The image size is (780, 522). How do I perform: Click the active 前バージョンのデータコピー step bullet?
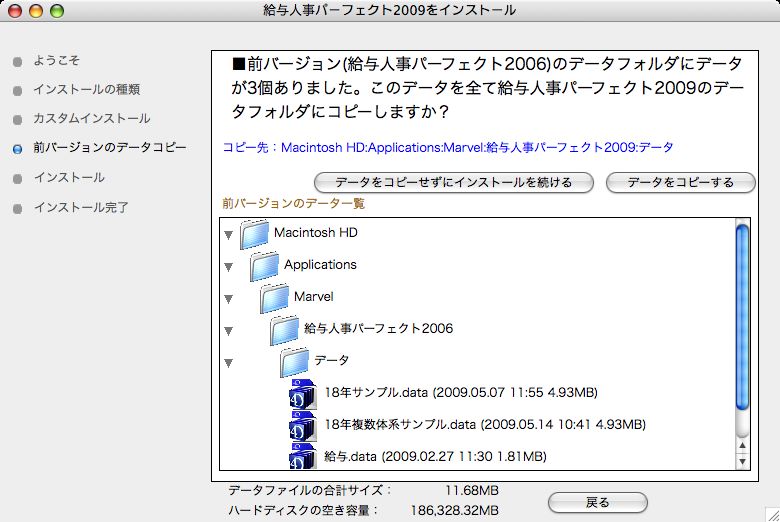coord(17,149)
